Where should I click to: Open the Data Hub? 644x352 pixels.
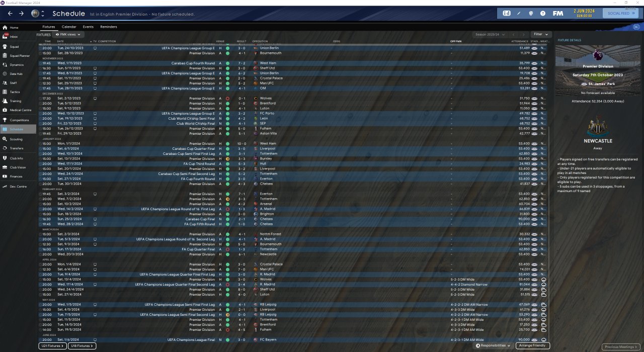(x=16, y=74)
